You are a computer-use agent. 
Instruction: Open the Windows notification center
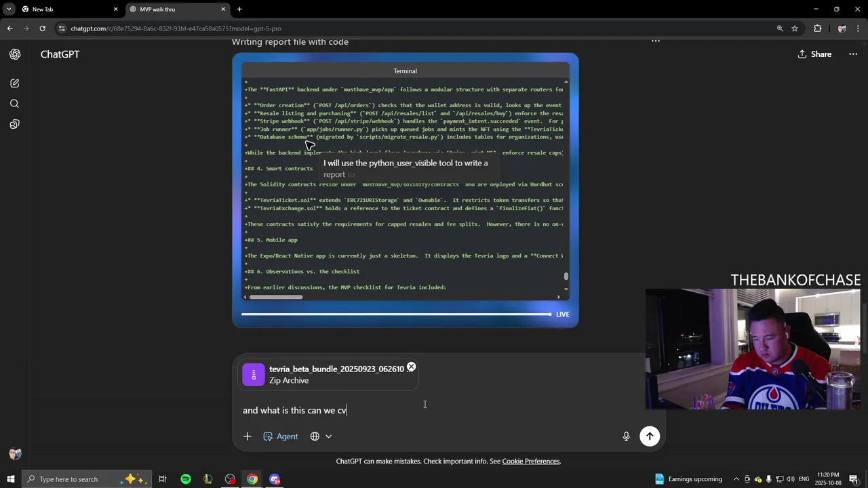pos(854,479)
